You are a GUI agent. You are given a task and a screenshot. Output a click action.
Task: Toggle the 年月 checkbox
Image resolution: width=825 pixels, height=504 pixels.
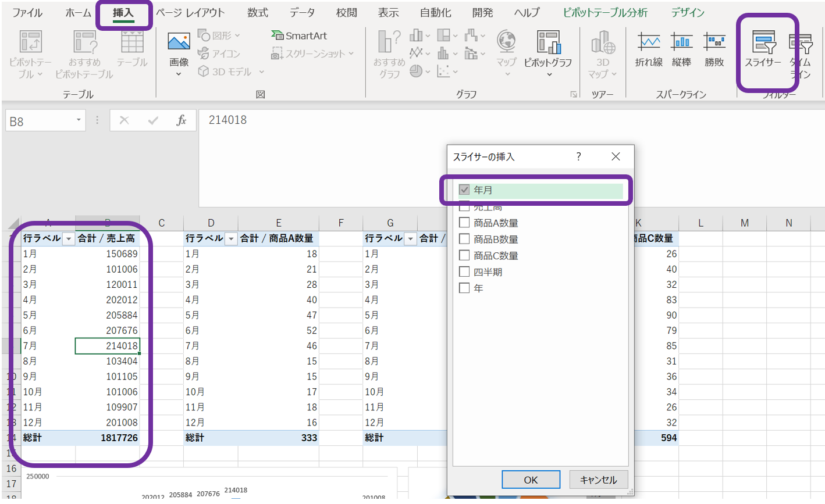coord(464,190)
